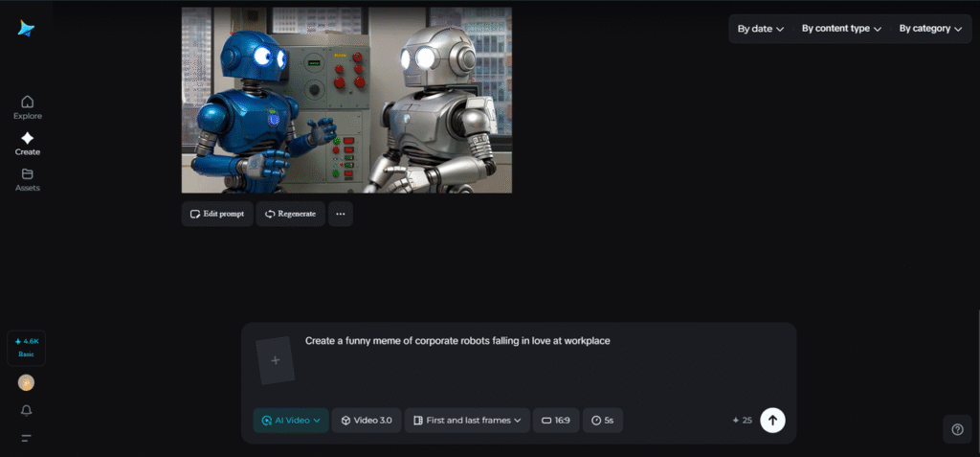
Task: Expand the AI Video mode dropdown
Action: pyautogui.click(x=291, y=421)
